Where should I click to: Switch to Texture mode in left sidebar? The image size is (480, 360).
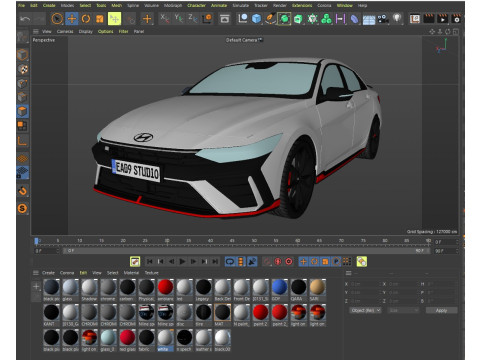(22, 69)
